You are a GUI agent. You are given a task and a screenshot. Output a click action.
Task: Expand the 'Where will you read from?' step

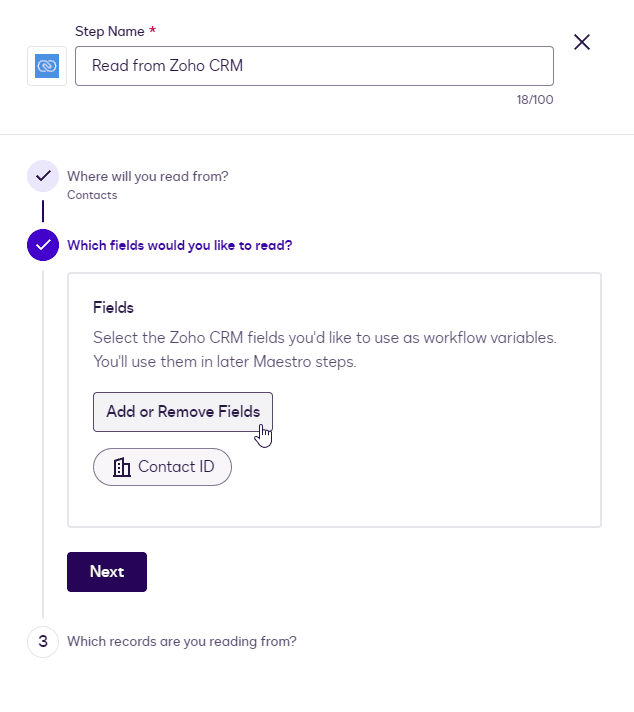click(x=148, y=176)
